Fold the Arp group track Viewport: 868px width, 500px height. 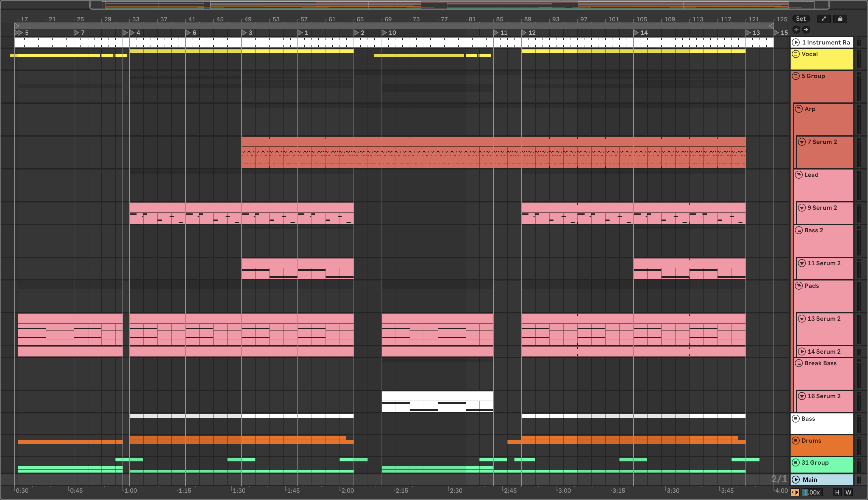(799, 109)
